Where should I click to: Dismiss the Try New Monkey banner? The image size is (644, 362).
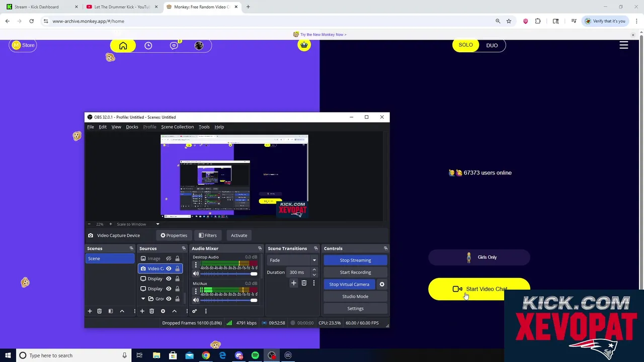(633, 35)
